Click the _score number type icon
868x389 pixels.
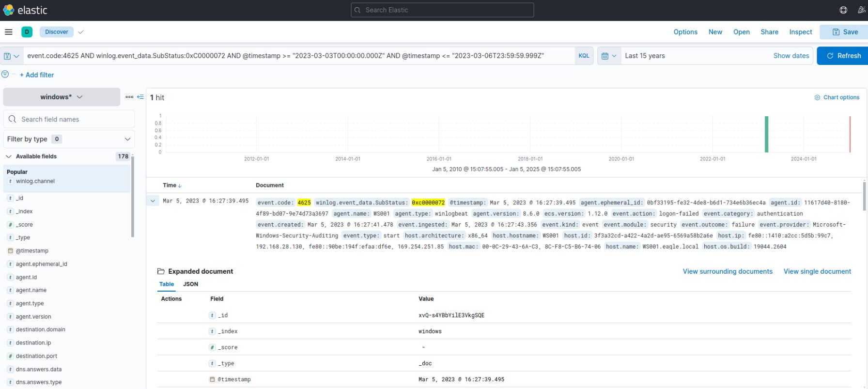coord(10,225)
